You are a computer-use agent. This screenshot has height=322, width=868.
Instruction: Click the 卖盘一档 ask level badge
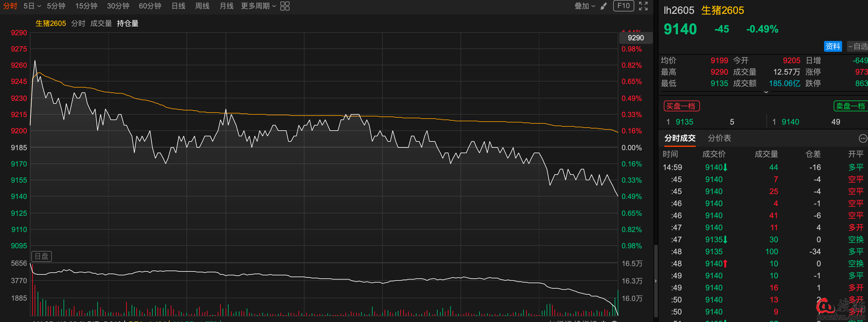pos(850,106)
